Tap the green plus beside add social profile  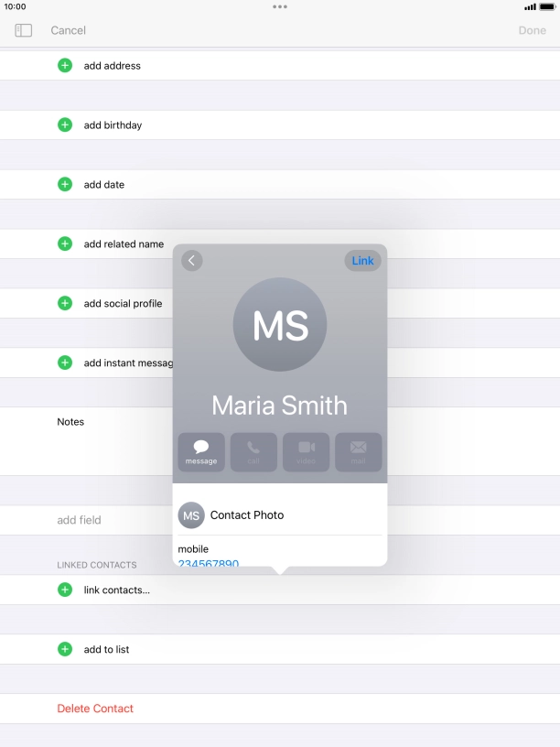[x=65, y=303]
